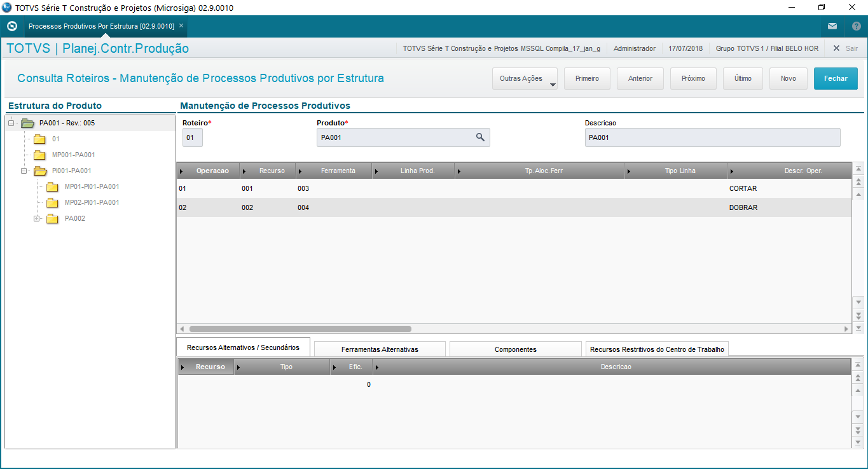Screen dimensions: 868x469
Task: Select tree item MP02-PI01-PA001
Action: tap(92, 202)
